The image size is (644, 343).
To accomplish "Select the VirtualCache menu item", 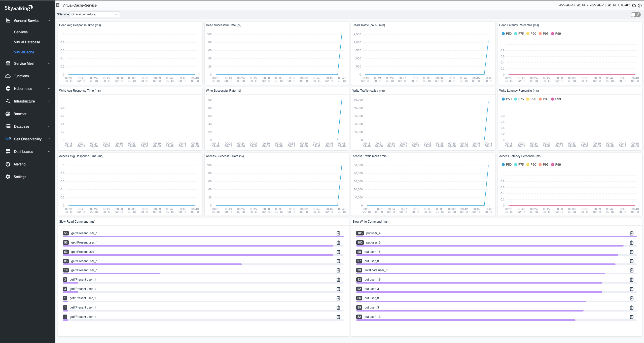I will [x=24, y=52].
